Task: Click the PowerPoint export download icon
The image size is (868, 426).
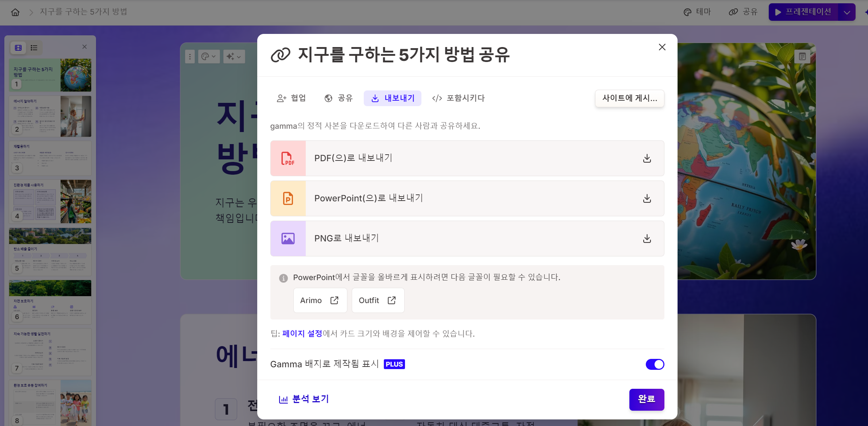Action: pyautogui.click(x=647, y=198)
